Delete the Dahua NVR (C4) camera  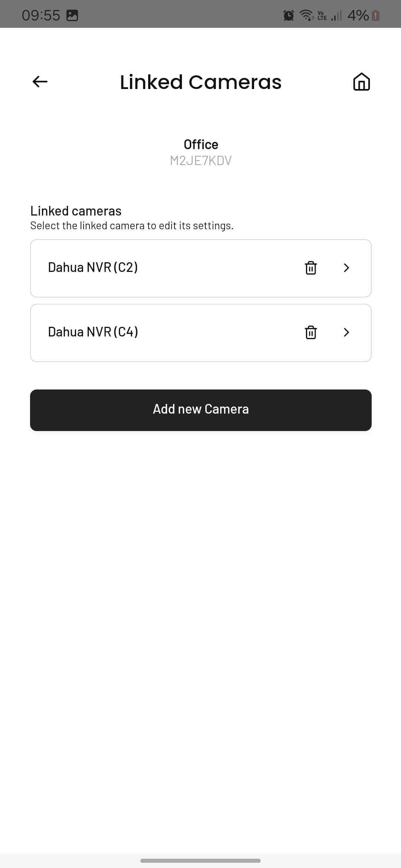(311, 332)
